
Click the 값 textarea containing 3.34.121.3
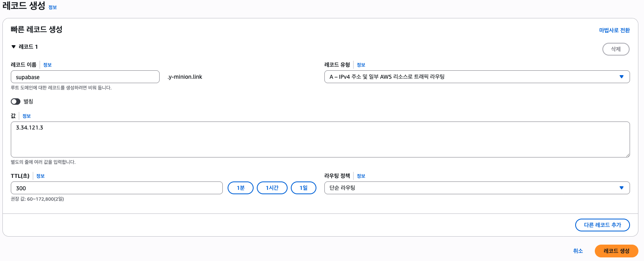(320, 139)
